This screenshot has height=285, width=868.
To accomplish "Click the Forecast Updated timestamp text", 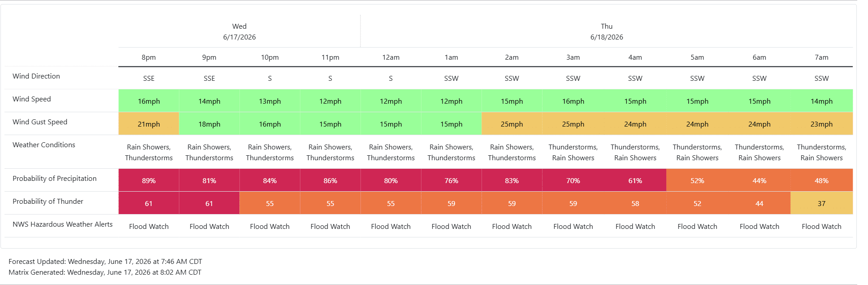I will point(105,262).
